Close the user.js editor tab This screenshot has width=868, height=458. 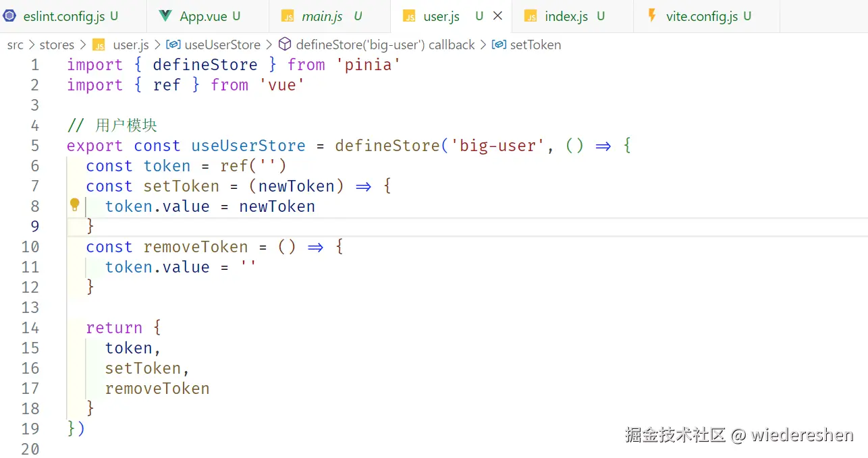coord(497,16)
